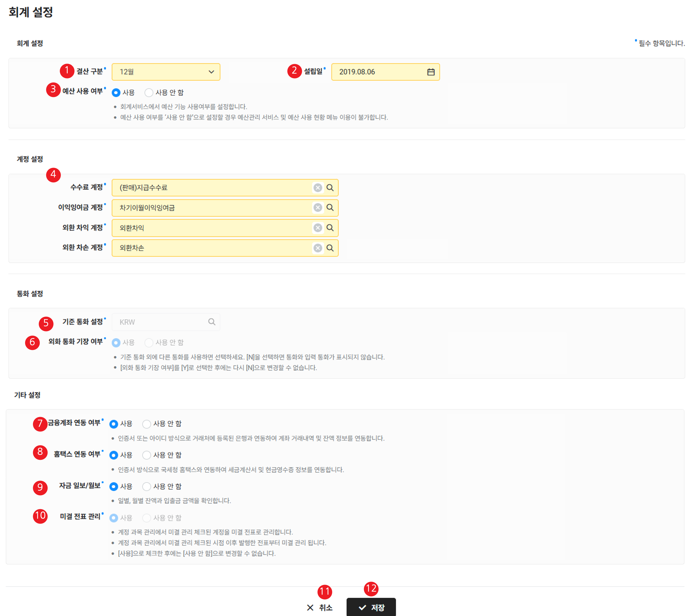Click the 외환 차익 계정 text field
Viewport: 692px width, 616px height.
coord(210,228)
